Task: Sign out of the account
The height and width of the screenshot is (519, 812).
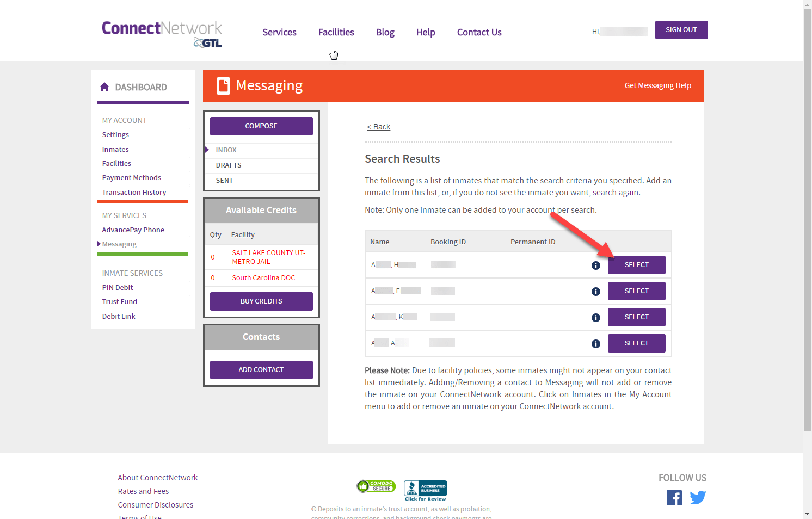Action: click(681, 30)
